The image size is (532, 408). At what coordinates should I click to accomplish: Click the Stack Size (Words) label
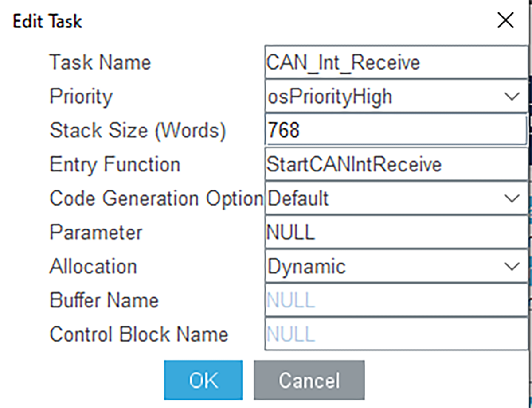coord(137,130)
